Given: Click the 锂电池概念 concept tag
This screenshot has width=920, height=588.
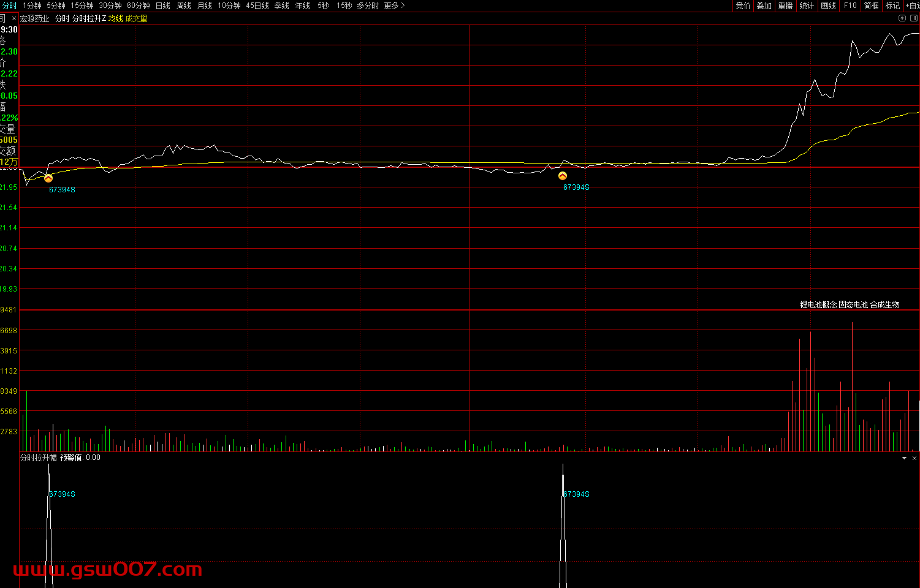Looking at the screenshot, I should click(818, 304).
